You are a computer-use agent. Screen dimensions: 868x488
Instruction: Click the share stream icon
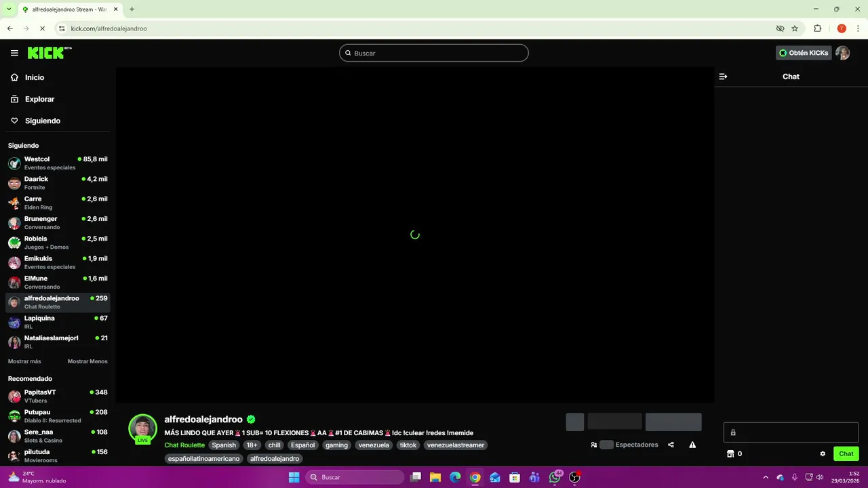coord(671,445)
